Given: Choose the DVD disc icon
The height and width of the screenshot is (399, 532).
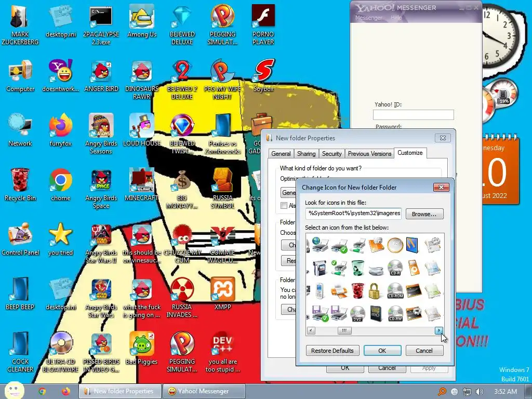Looking at the screenshot, I should (x=357, y=313).
